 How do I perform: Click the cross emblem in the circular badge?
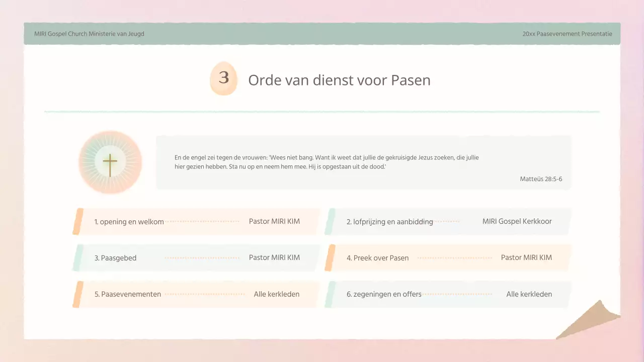[110, 162]
